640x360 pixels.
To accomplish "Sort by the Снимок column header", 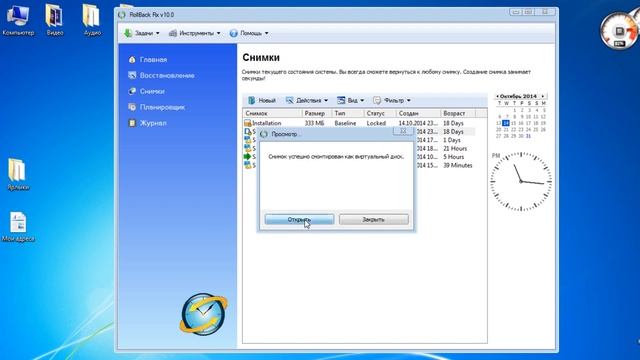I will pos(272,113).
